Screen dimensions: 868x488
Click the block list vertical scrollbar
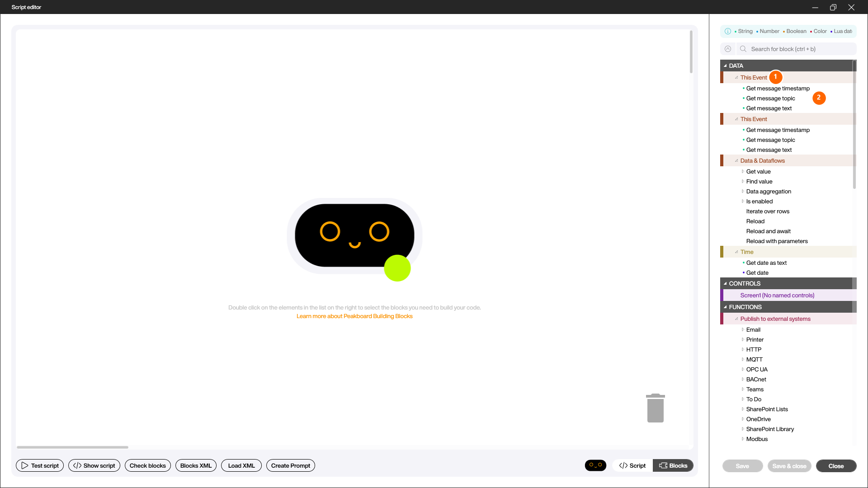[854, 124]
